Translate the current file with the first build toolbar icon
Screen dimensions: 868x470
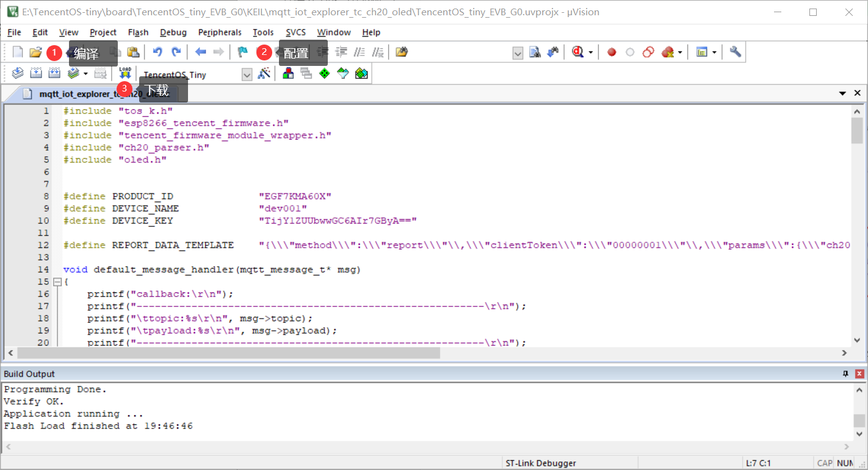pyautogui.click(x=18, y=74)
